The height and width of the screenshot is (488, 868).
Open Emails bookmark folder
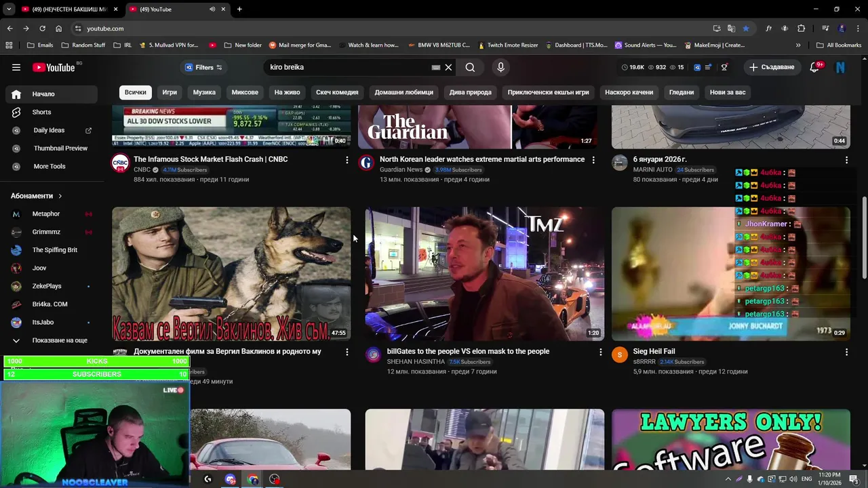tap(40, 45)
